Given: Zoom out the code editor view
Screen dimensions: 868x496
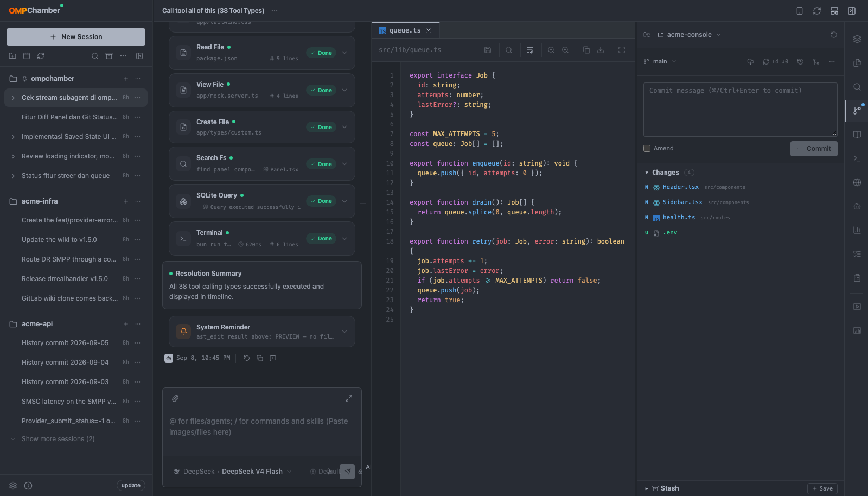Looking at the screenshot, I should pos(551,50).
